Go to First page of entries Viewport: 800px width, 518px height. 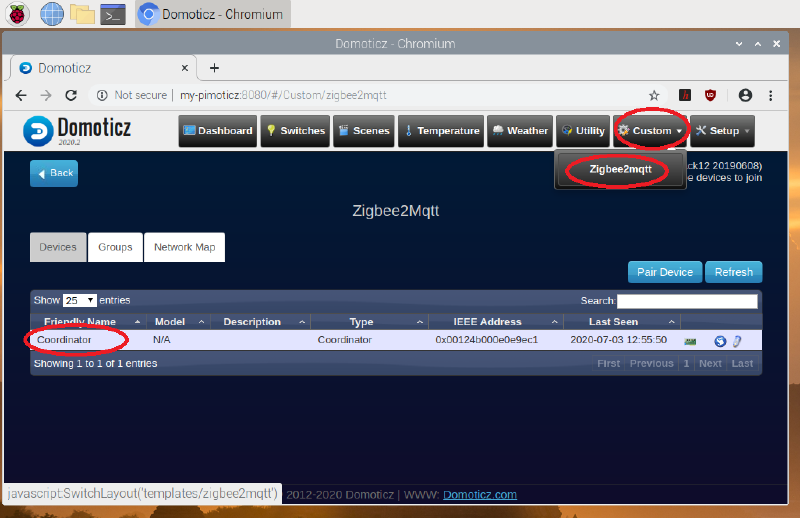[x=609, y=363]
